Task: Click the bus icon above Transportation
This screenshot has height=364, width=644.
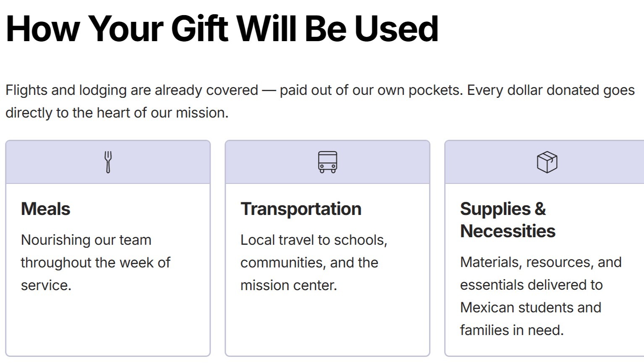Action: (327, 162)
